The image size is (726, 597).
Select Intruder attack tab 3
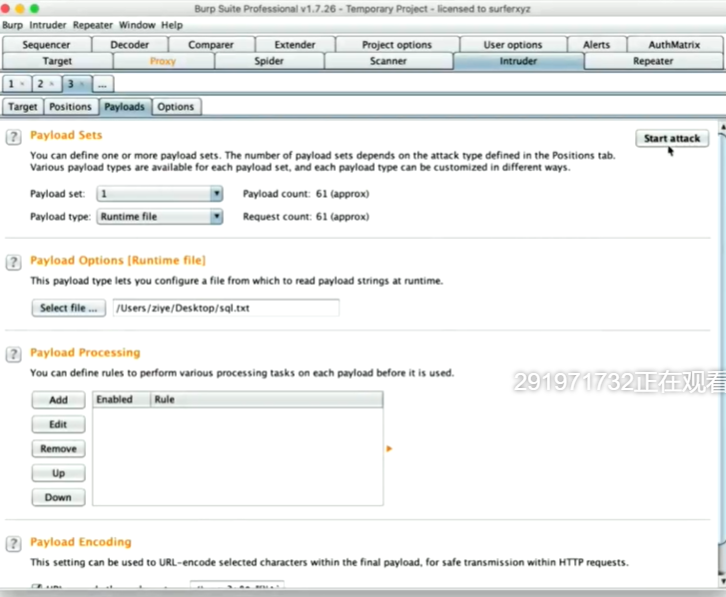pyautogui.click(x=71, y=84)
